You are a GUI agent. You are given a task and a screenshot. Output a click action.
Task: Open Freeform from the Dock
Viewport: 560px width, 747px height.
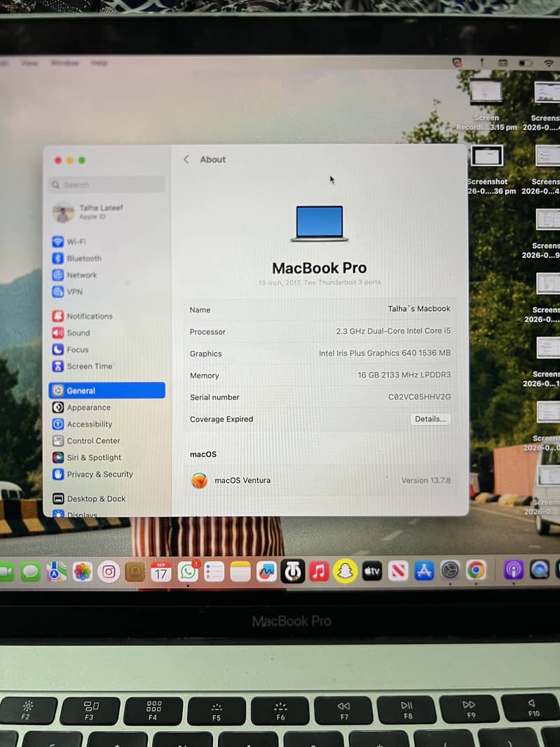pos(266,571)
